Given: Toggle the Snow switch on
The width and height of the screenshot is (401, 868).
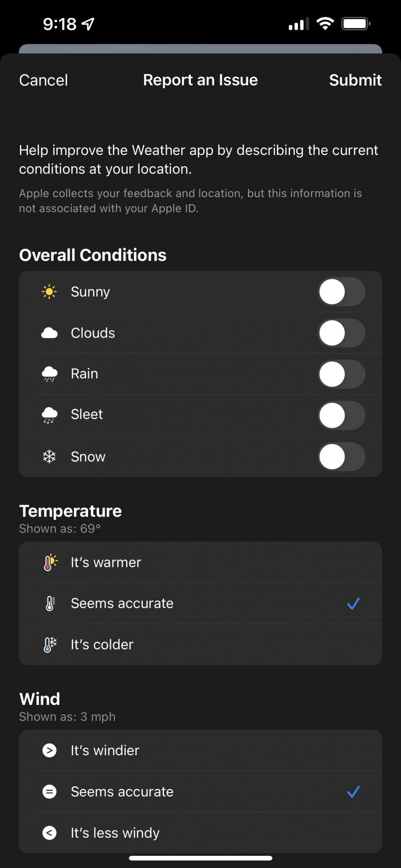Looking at the screenshot, I should click(341, 457).
